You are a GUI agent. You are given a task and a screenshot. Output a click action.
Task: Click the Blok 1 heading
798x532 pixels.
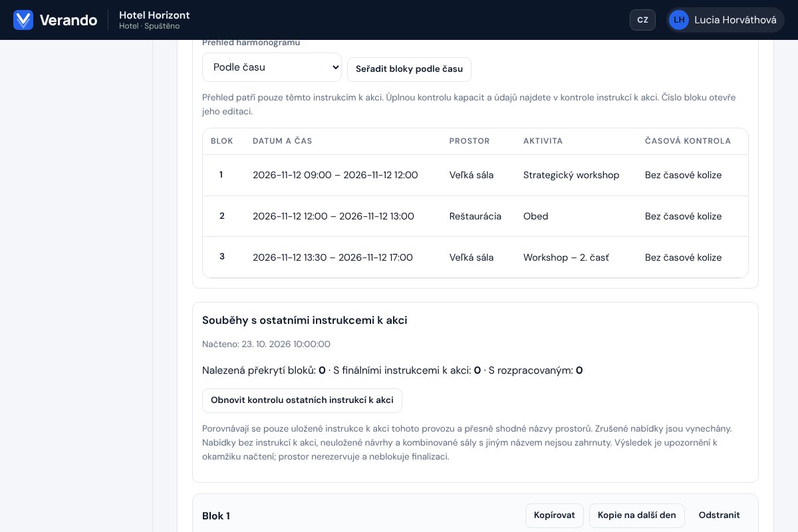216,516
